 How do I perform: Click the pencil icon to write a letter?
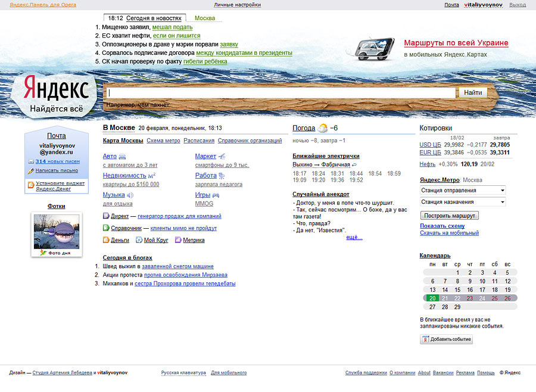coord(31,170)
